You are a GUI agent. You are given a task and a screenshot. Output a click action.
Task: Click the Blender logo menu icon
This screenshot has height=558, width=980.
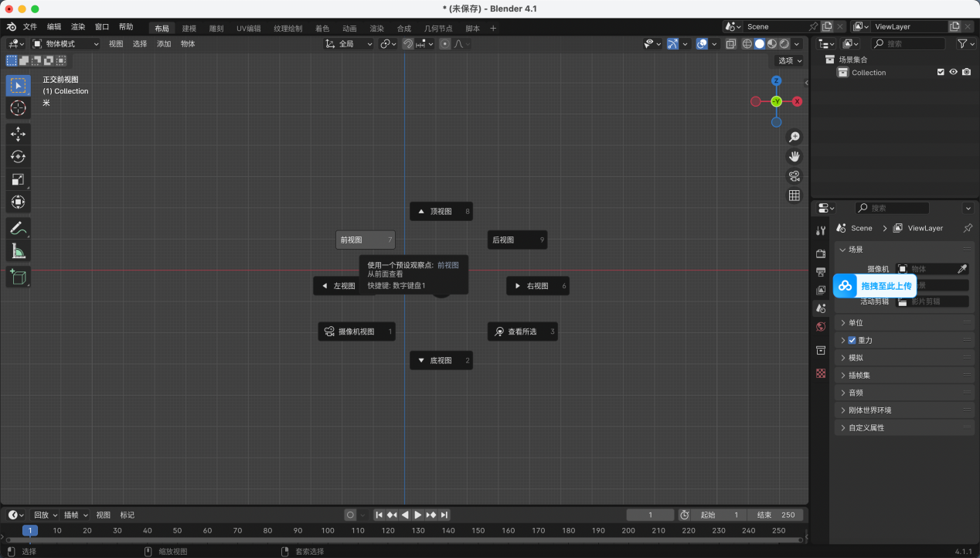[x=11, y=27]
